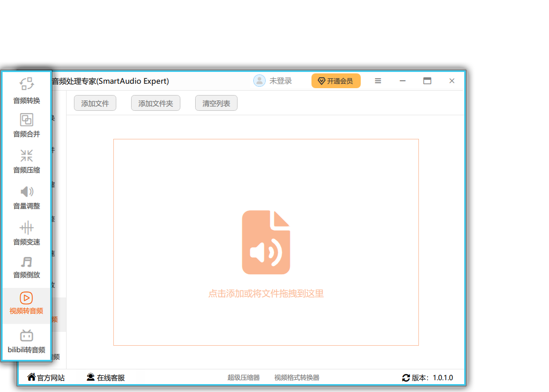Open 在线客服 online customer service

pyautogui.click(x=106, y=378)
